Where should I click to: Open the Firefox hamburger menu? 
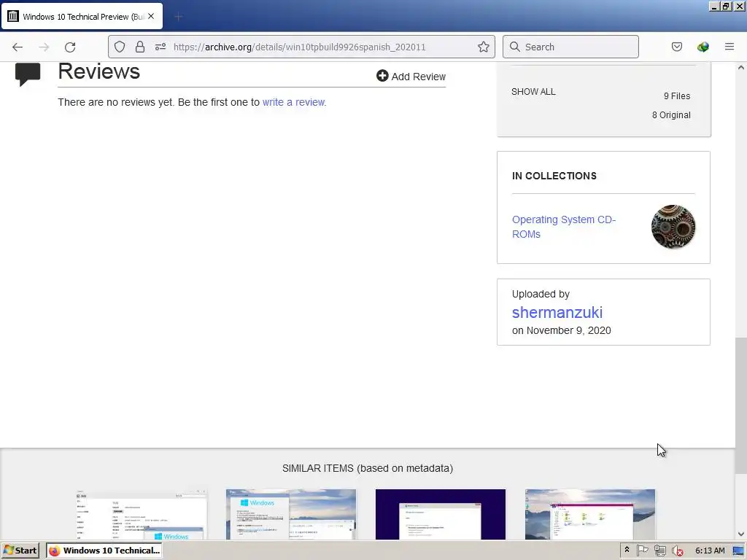[729, 47]
